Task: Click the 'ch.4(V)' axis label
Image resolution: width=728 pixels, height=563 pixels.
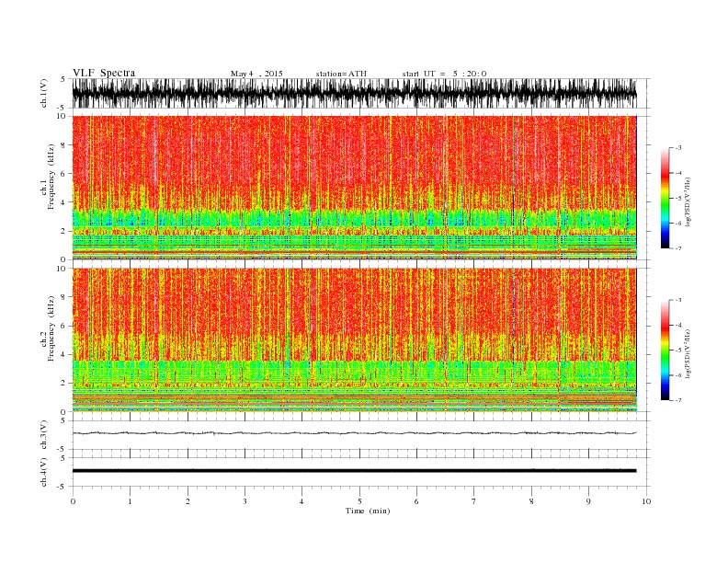Action: [44, 472]
